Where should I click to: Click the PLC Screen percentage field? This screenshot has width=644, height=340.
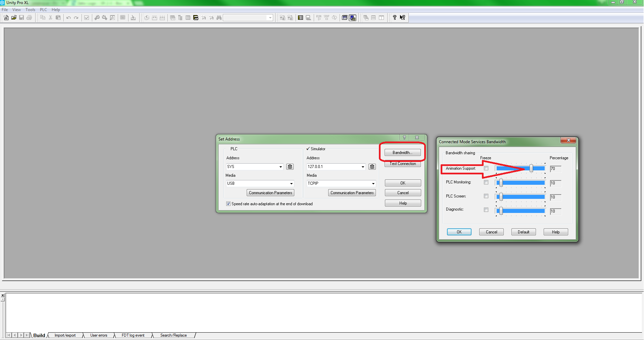tap(555, 197)
